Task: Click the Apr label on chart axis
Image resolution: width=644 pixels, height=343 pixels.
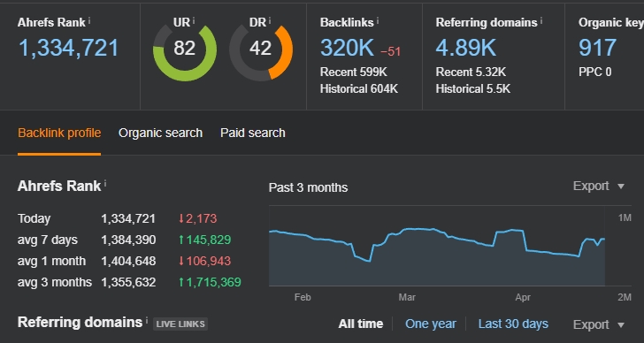Action: 523,297
